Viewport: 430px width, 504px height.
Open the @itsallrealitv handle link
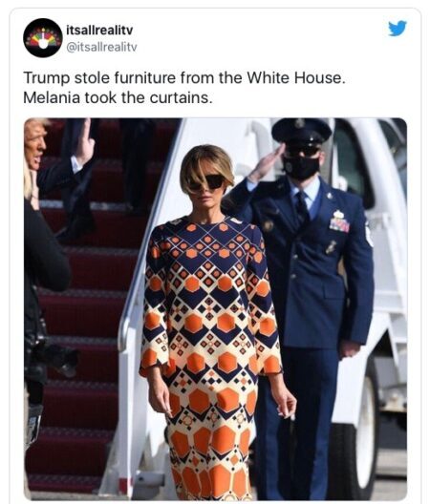coord(101,47)
